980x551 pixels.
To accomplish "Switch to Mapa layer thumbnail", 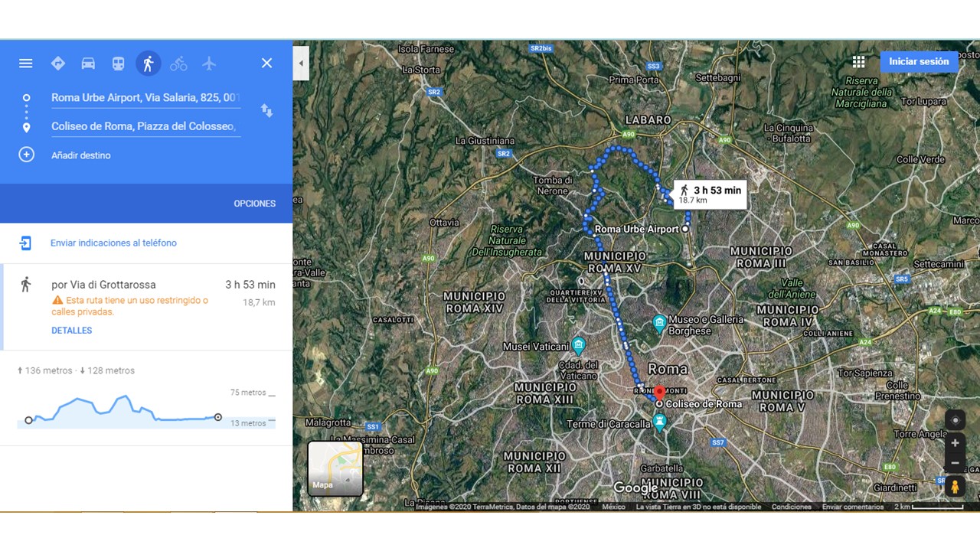I will (x=335, y=468).
